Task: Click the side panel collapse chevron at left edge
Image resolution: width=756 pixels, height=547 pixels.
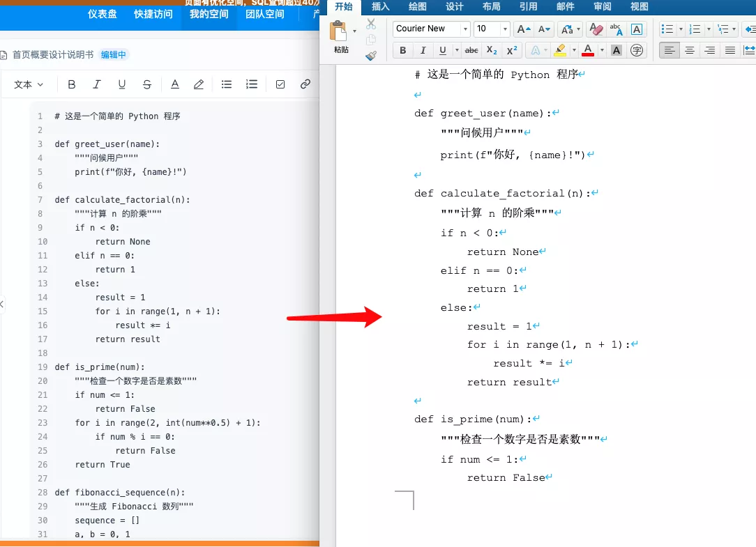Action: pos(2,304)
